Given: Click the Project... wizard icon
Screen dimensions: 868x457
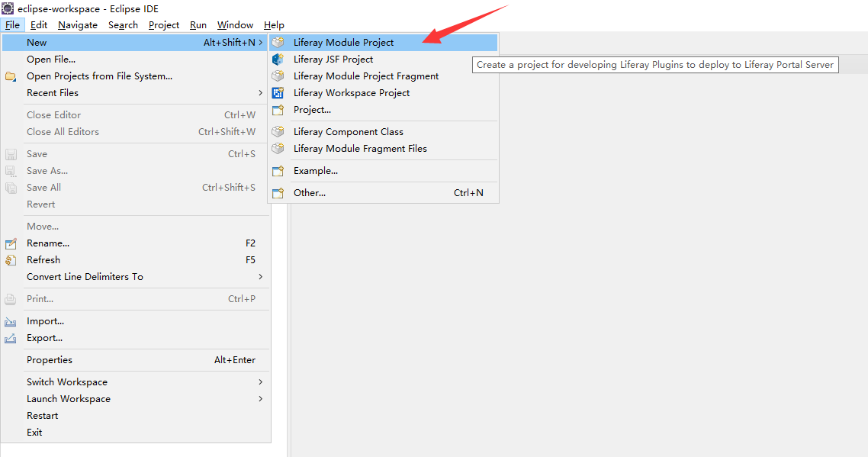Looking at the screenshot, I should [x=278, y=109].
